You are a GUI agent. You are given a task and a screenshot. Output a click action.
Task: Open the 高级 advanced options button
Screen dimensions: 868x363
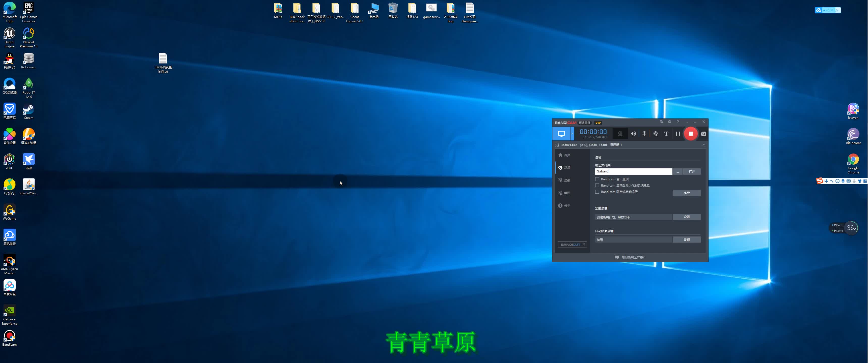[x=686, y=193]
